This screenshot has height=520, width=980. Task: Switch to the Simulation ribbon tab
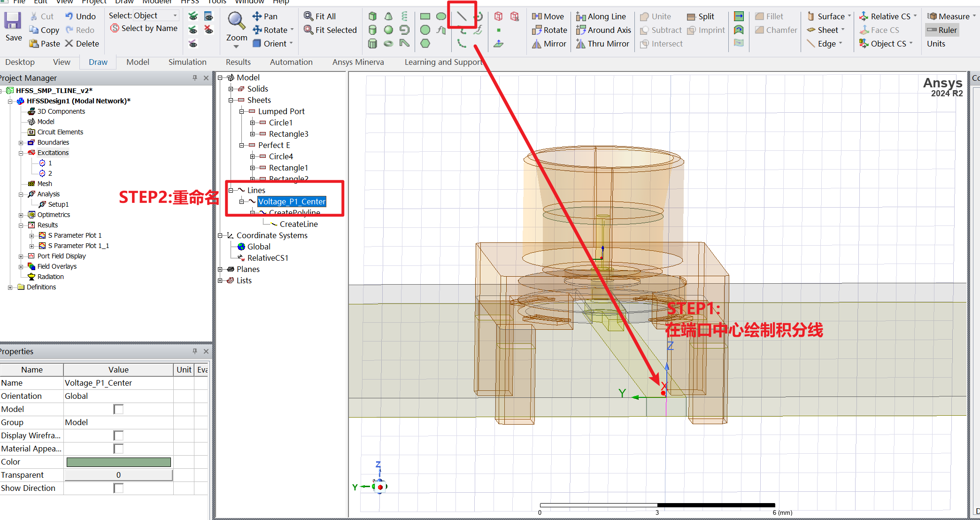click(187, 62)
